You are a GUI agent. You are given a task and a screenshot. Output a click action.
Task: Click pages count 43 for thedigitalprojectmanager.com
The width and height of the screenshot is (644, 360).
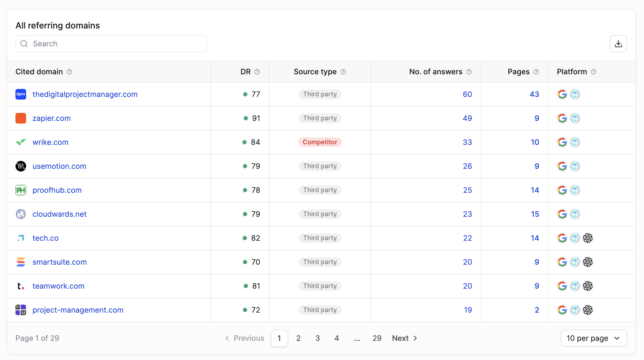point(534,94)
